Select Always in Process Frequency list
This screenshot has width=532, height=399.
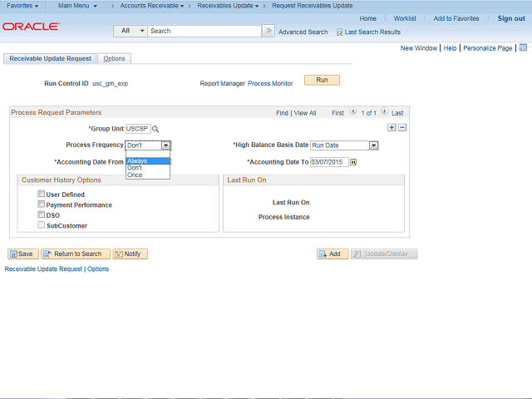click(x=148, y=160)
